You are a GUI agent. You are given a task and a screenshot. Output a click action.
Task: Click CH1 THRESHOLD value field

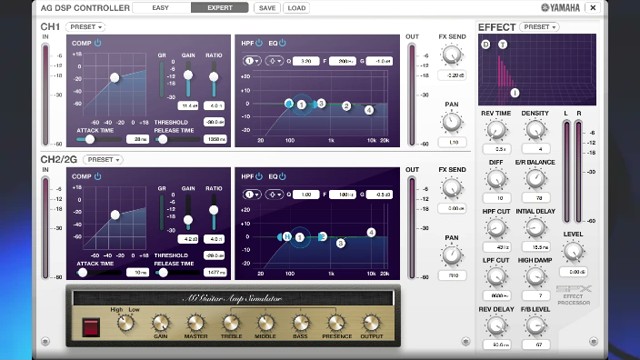214,122
